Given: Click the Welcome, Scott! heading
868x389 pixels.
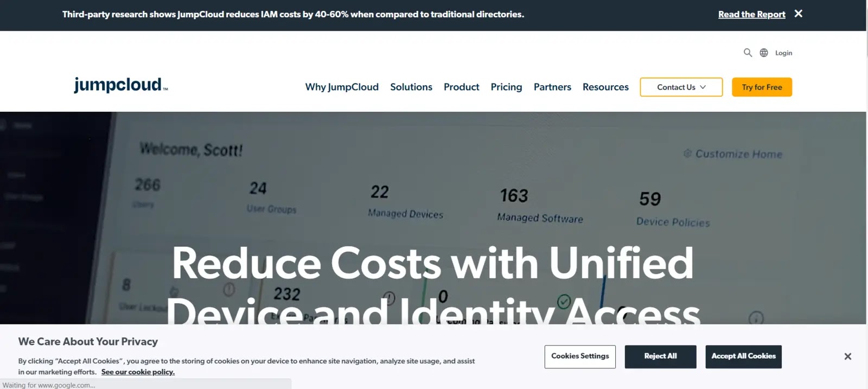Looking at the screenshot, I should [191, 150].
